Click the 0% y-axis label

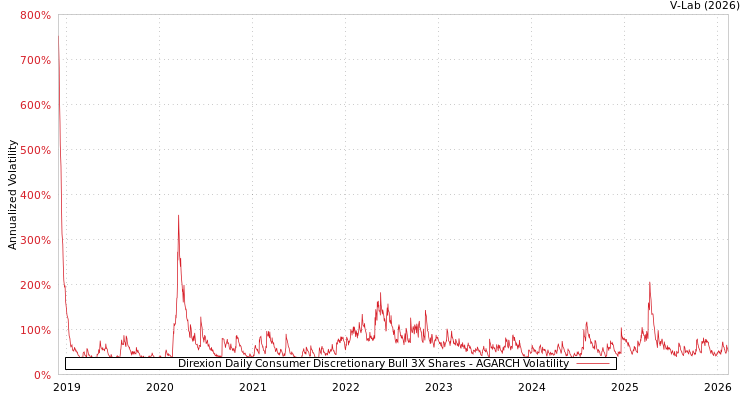pyautogui.click(x=42, y=375)
